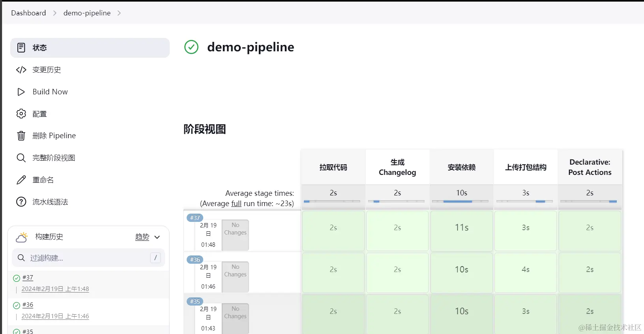
Task: Click the success checkmark icon of build #37
Action: (17, 278)
